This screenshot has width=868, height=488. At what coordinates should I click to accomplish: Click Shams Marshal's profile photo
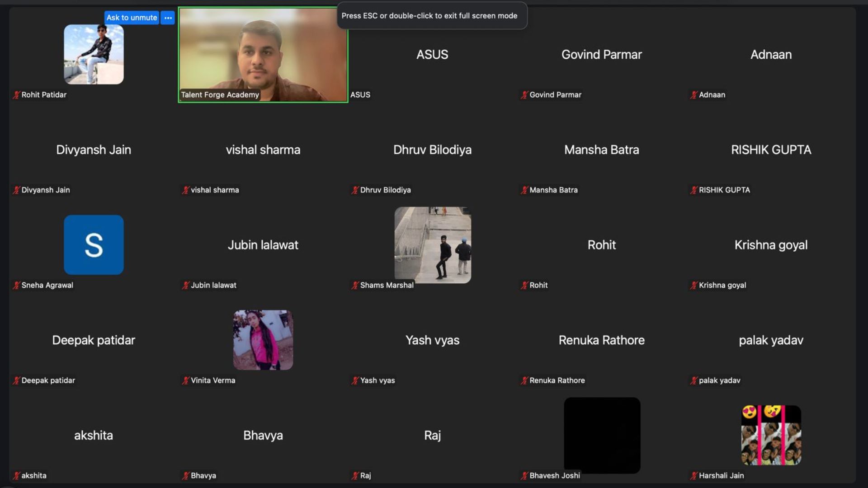(x=433, y=244)
